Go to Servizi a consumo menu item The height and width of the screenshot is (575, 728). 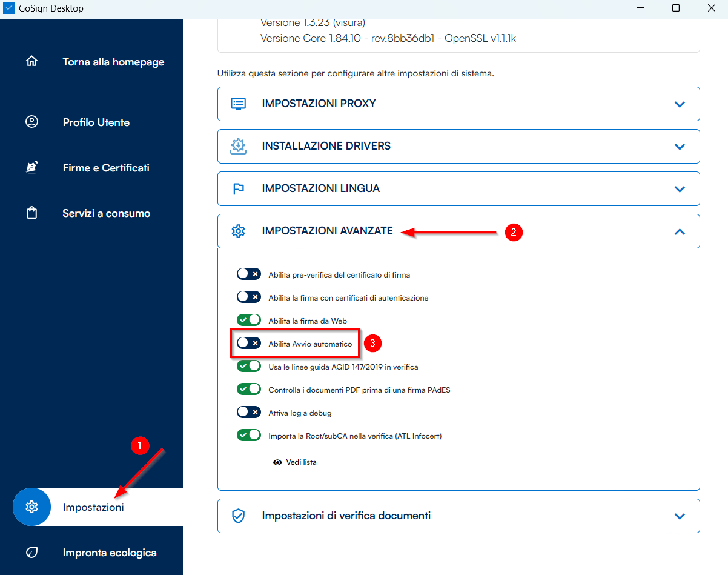tap(106, 213)
